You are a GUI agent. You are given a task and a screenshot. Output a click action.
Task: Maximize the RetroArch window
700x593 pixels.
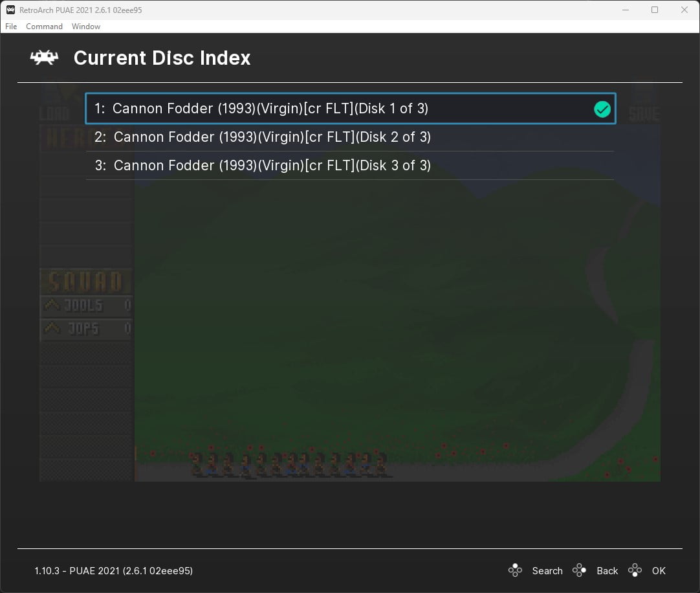pyautogui.click(x=655, y=10)
